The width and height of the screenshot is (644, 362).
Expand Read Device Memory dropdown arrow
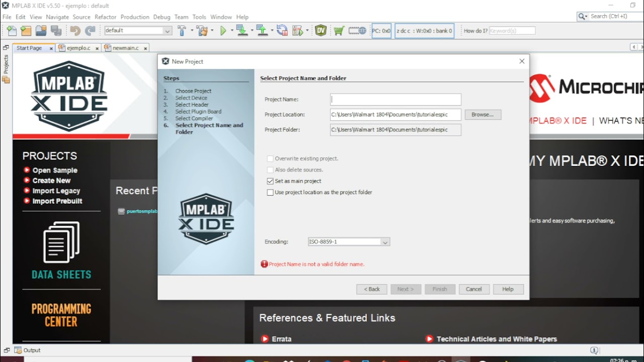[272, 31]
